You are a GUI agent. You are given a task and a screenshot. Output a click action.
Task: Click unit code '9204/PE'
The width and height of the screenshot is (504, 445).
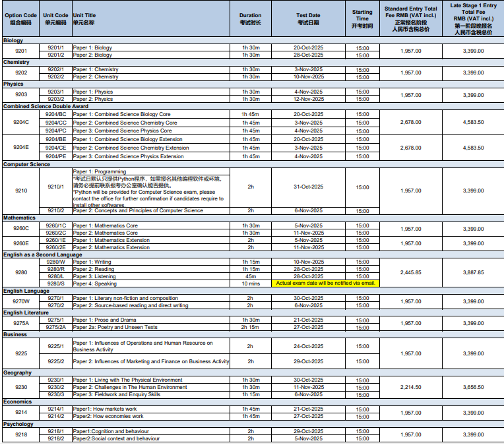click(56, 156)
